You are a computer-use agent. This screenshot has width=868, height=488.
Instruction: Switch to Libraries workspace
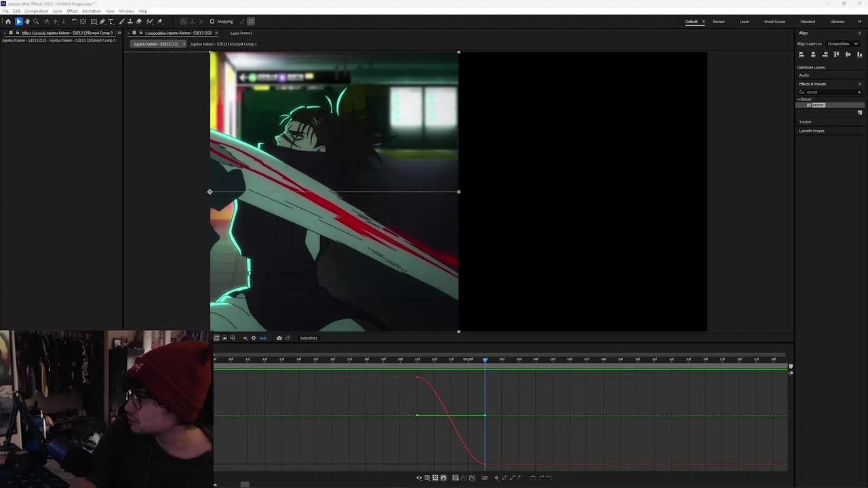click(x=837, y=22)
